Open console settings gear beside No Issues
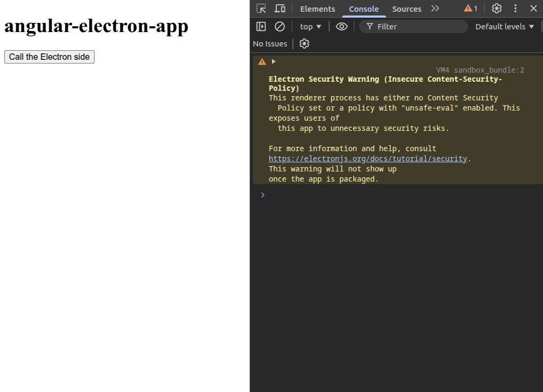This screenshot has width=543, height=392. (304, 44)
